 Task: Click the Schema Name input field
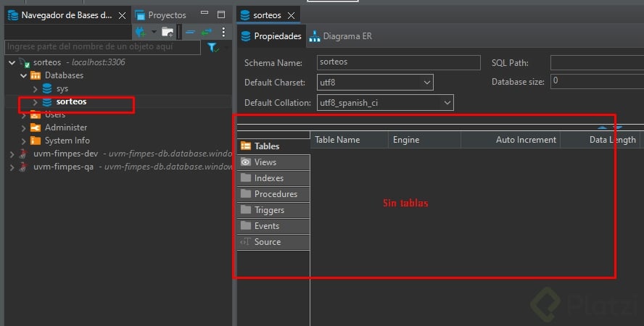(399, 63)
